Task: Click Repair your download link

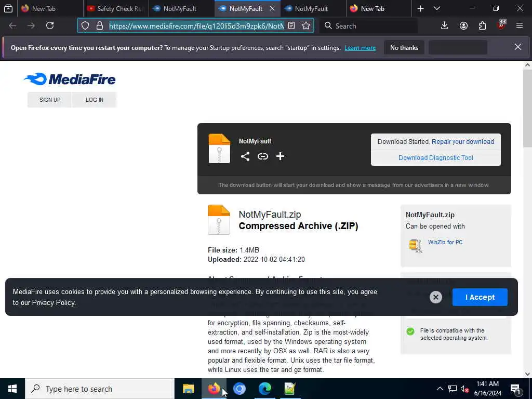Action: coord(463,142)
